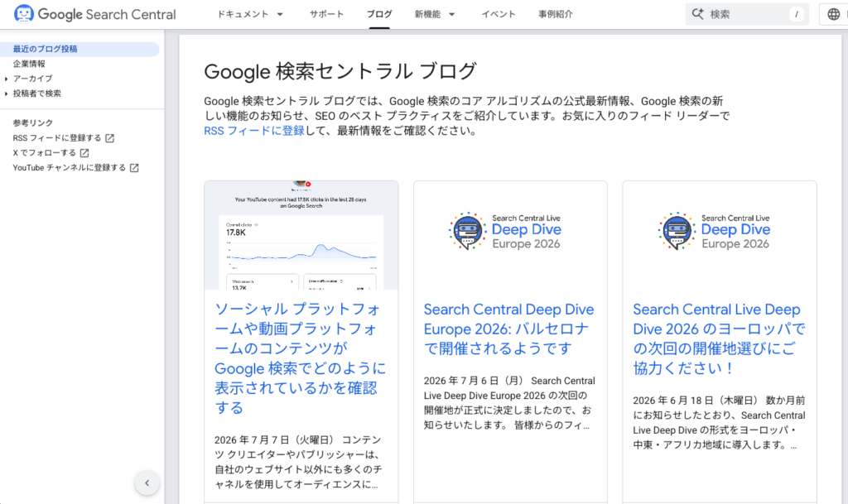This screenshot has height=504, width=848.
Task: Click the RSS フィードに登録する sidebar link
Action: [57, 138]
